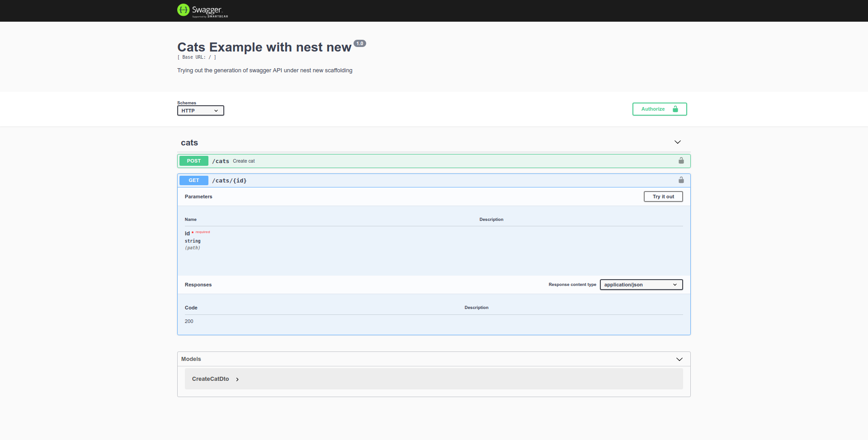Viewport: 868px width, 440px height.
Task: Click the padlock icon inside the Authorize button
Action: (675, 109)
